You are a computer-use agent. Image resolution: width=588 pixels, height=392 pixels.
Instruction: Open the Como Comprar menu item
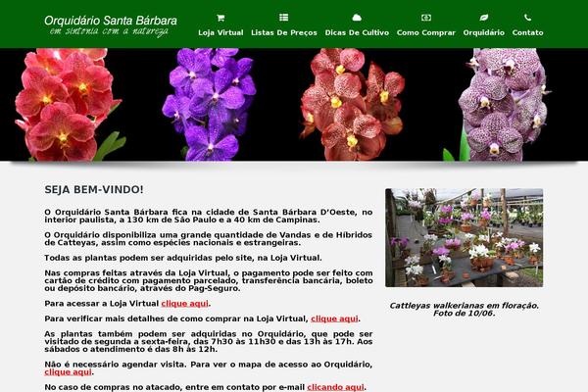426,32
